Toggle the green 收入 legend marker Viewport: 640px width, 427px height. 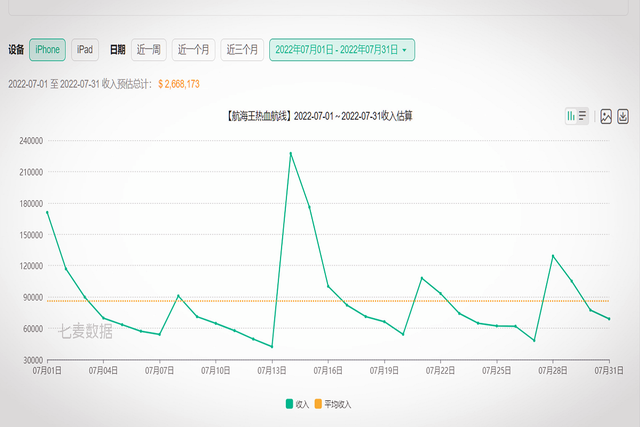[x=289, y=404]
